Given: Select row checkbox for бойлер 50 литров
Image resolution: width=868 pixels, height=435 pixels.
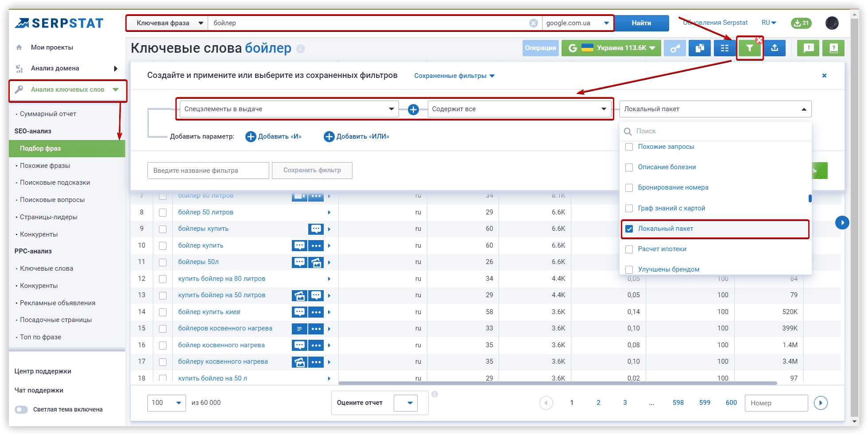Looking at the screenshot, I should pos(163,213).
